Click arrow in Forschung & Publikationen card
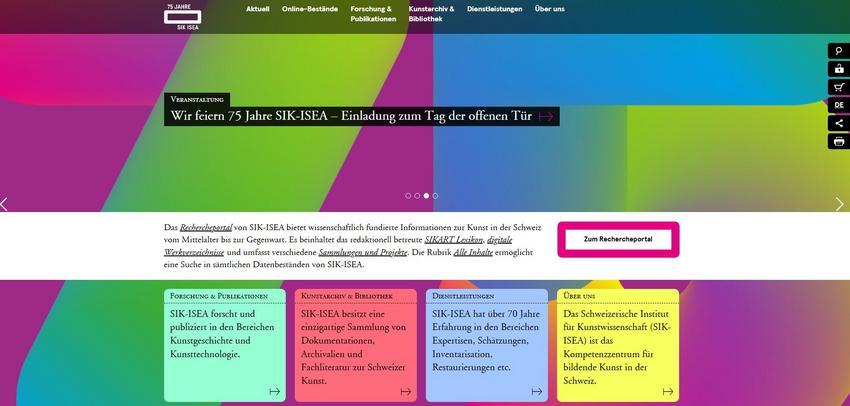This screenshot has height=406, width=850. tap(275, 391)
